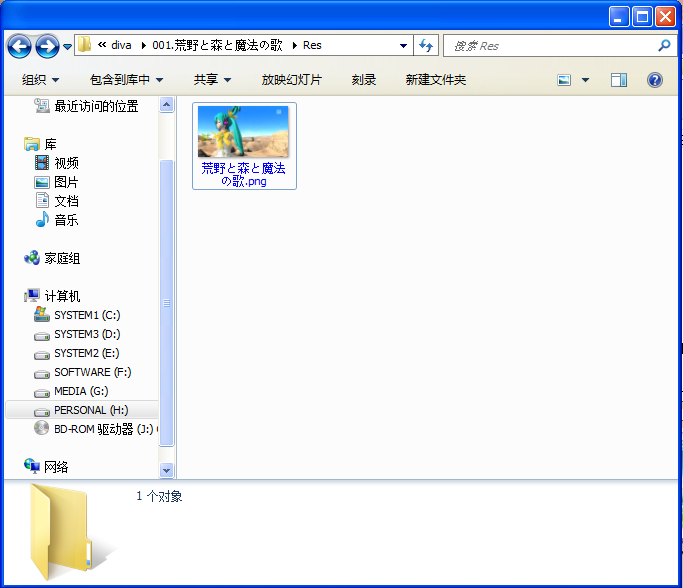Go back with the blue Back arrow
Screen dimensions: 683x588
pos(19,46)
